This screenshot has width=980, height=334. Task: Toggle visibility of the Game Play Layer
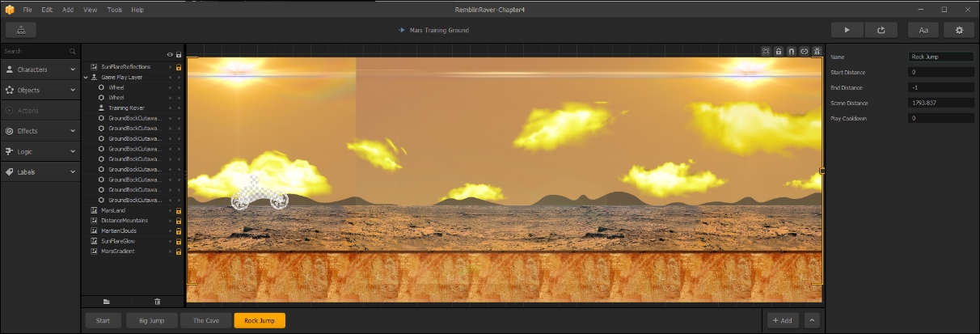170,77
